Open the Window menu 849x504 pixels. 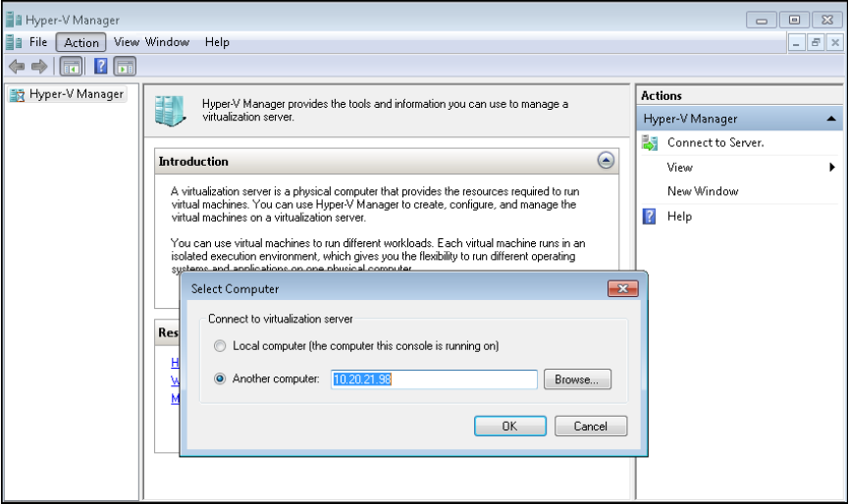pos(168,42)
